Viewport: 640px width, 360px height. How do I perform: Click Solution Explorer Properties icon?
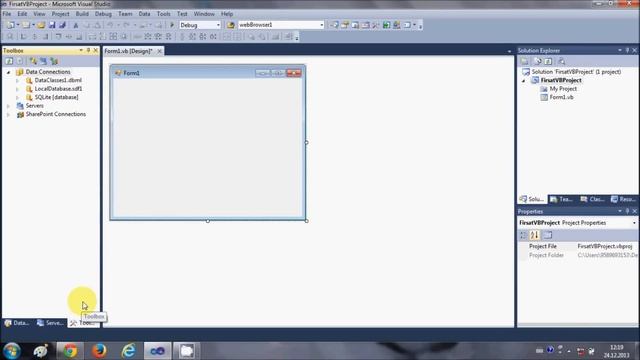point(524,61)
